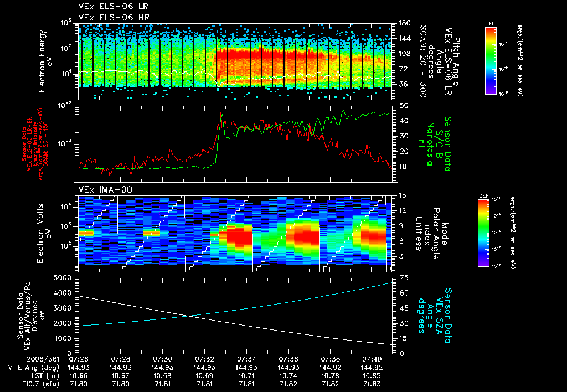Screen dimensions: 567x392
Task: Click the 75 SZA axis tick
Action: point(404,278)
